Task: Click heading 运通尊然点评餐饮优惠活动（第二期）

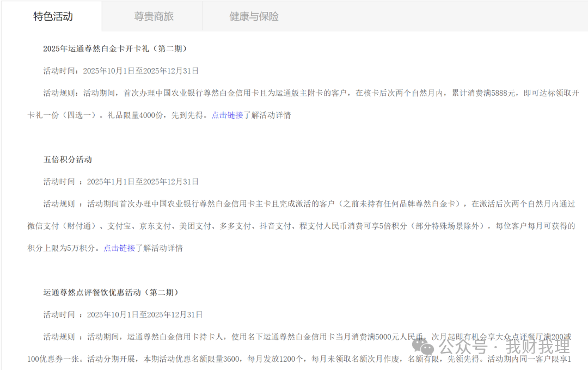Action: tap(111, 292)
